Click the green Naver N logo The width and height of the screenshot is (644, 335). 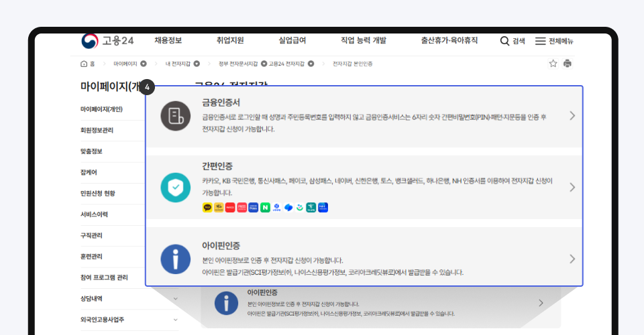point(265,208)
